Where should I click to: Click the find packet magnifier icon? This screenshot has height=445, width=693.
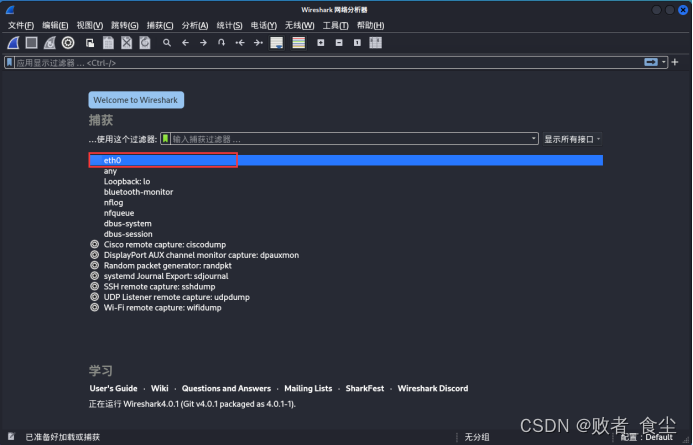[167, 43]
